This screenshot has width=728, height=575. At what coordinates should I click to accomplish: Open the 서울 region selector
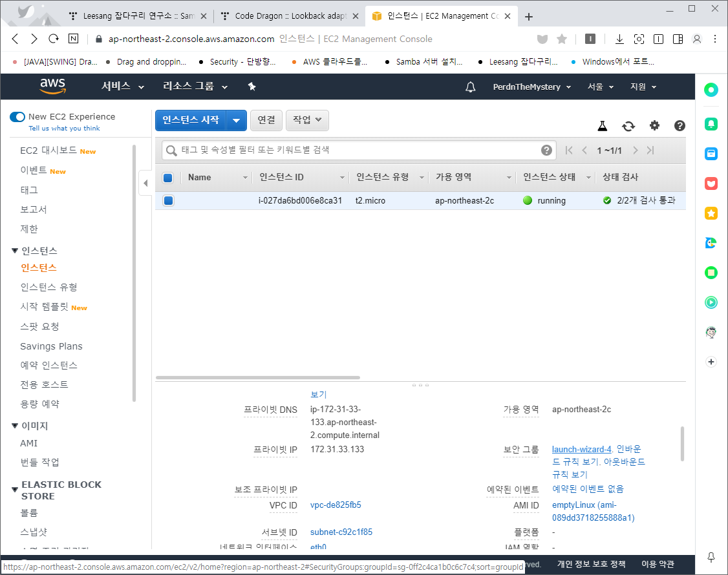click(x=601, y=87)
